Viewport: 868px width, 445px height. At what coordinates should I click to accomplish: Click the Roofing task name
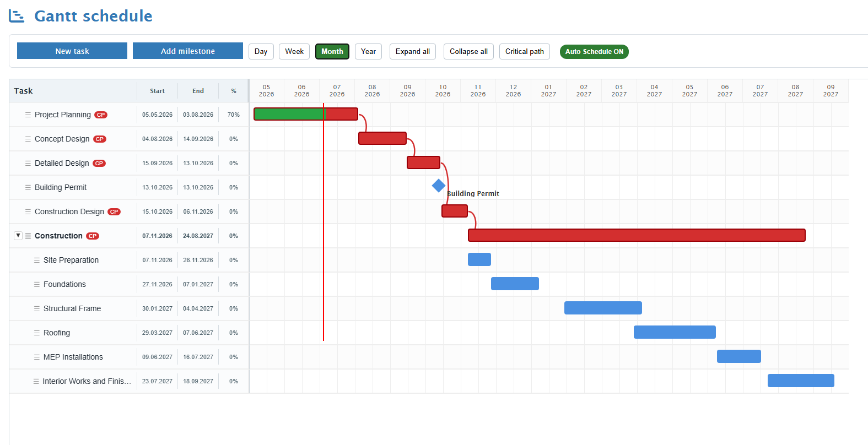pyautogui.click(x=57, y=333)
